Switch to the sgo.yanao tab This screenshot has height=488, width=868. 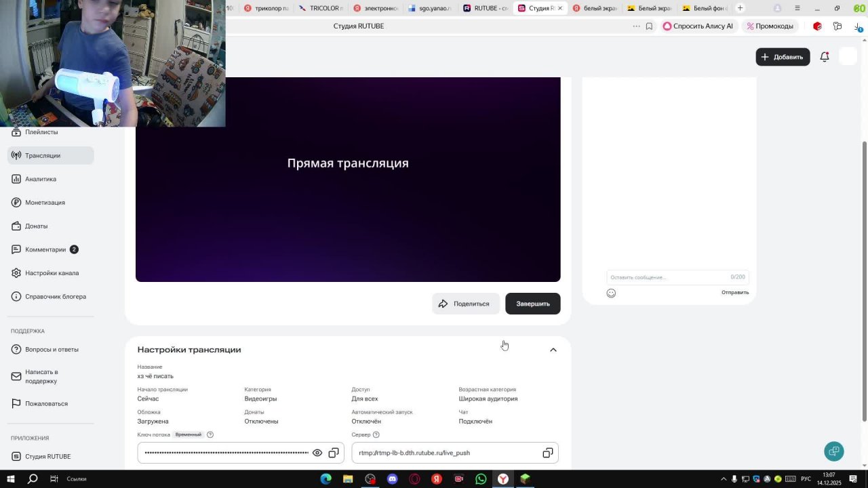coord(430,8)
